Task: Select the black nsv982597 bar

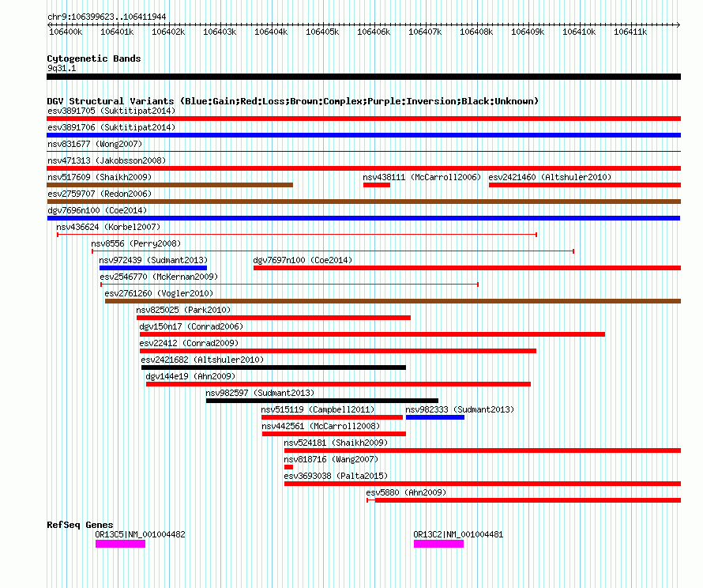Action: point(322,401)
